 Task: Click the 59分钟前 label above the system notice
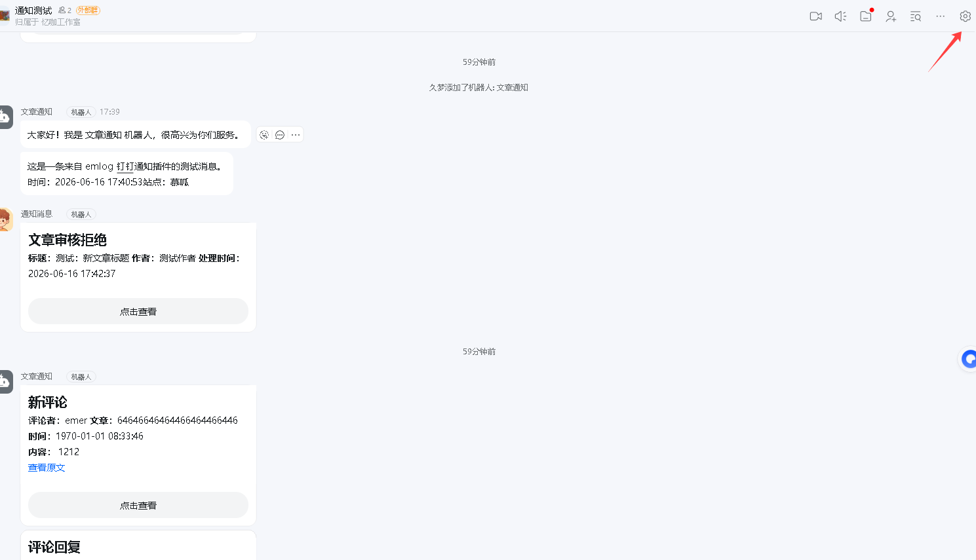[x=479, y=62]
